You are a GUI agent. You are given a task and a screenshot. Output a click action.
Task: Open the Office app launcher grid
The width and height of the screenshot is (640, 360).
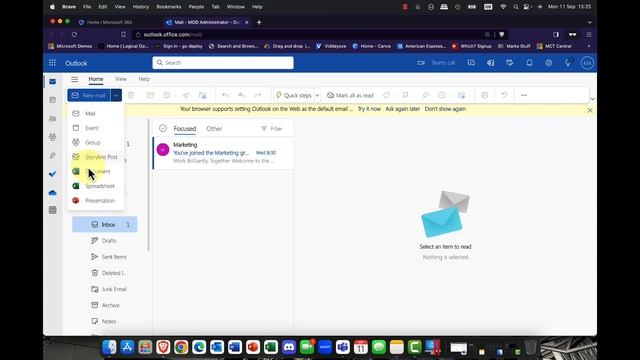pos(52,63)
